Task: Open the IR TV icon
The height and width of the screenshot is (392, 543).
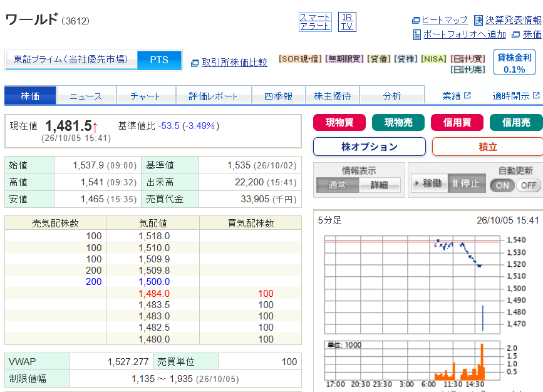Action: point(347,22)
